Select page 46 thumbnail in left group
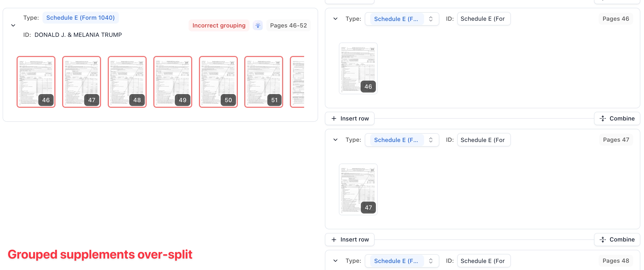The height and width of the screenshot is (270, 644). 36,82
